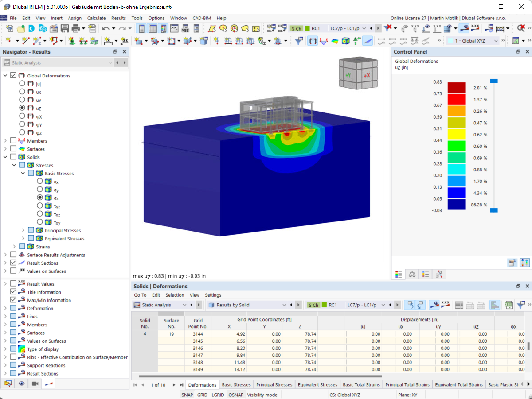Activate the Show Results icon in results toolbar
Viewport: 532px width, 399px height.
tap(464, 28)
